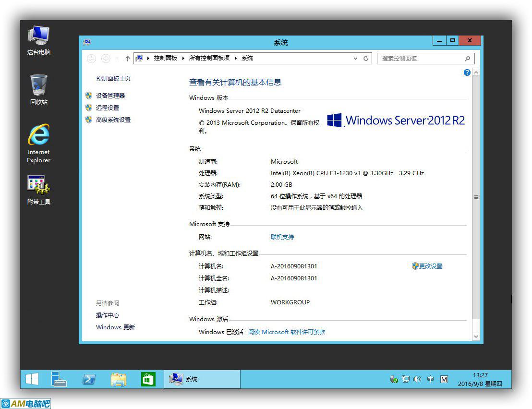Launch PowerShell from the taskbar

coord(89,379)
